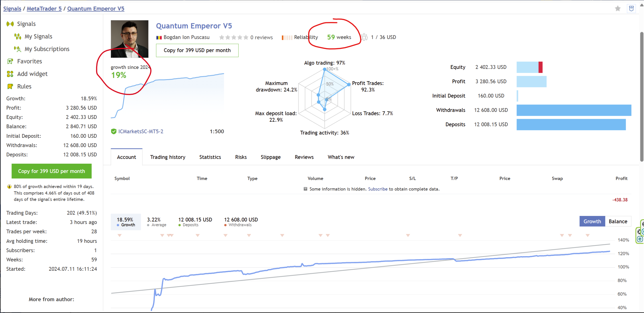Click the Add widget grid icon
The height and width of the screenshot is (313, 644).
[x=10, y=74]
